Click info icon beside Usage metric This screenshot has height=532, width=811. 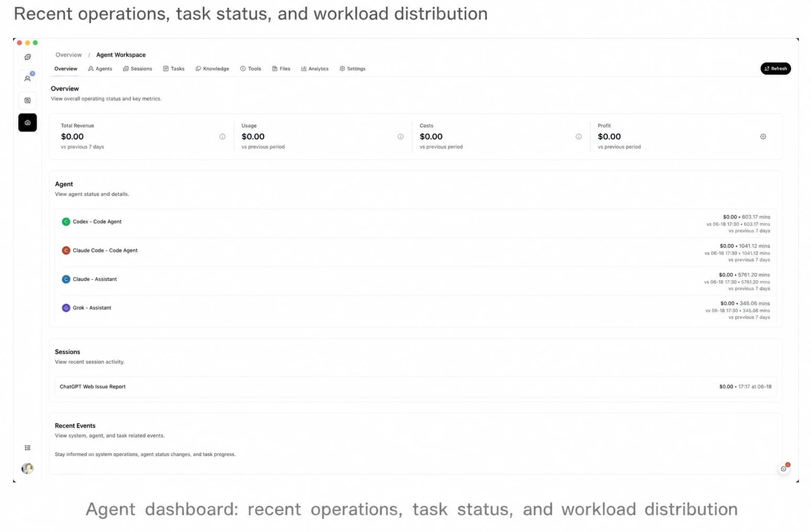pyautogui.click(x=400, y=137)
